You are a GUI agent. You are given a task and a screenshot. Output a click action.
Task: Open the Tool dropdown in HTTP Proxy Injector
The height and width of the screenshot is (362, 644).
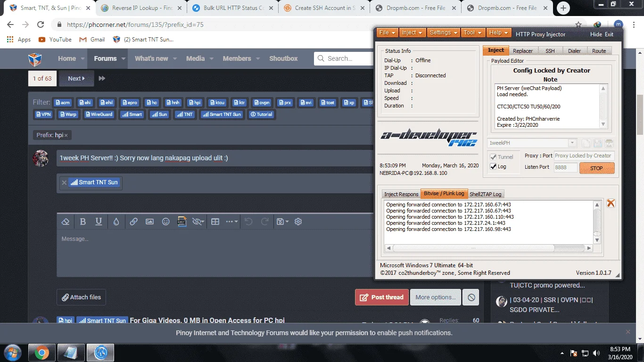pyautogui.click(x=472, y=33)
